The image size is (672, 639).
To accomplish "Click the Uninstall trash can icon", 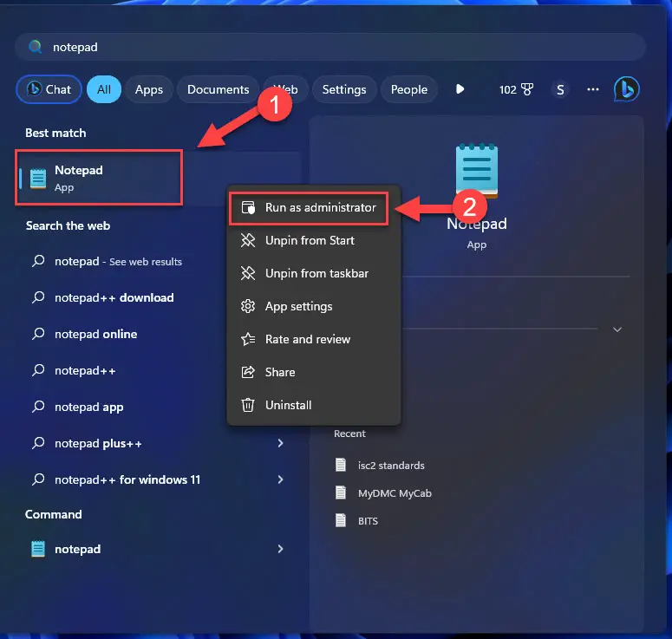I will pyautogui.click(x=248, y=405).
